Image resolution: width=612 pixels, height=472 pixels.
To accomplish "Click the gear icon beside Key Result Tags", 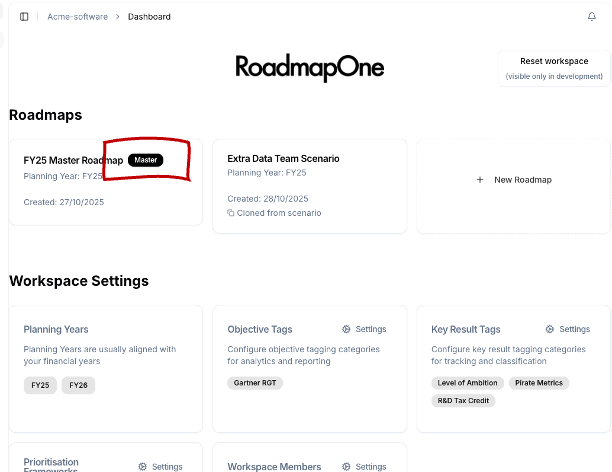I will click(x=550, y=329).
